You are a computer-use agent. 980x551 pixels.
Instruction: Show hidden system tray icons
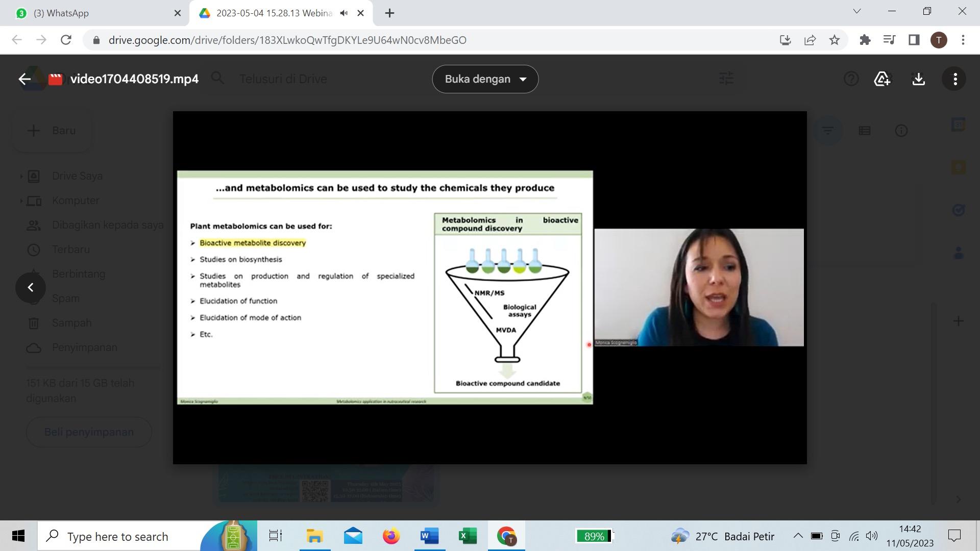(798, 536)
